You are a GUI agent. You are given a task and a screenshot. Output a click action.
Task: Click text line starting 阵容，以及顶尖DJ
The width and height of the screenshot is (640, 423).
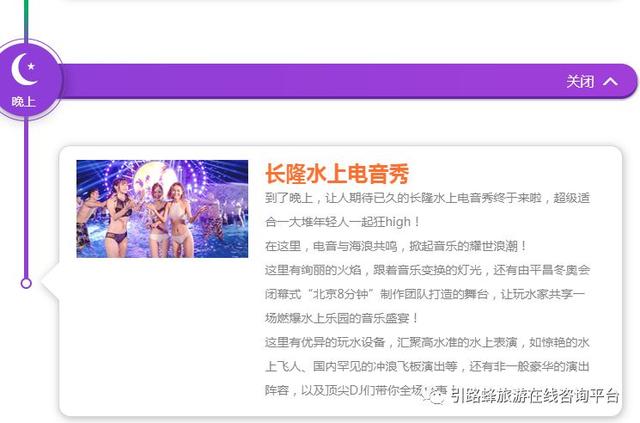tap(359, 390)
